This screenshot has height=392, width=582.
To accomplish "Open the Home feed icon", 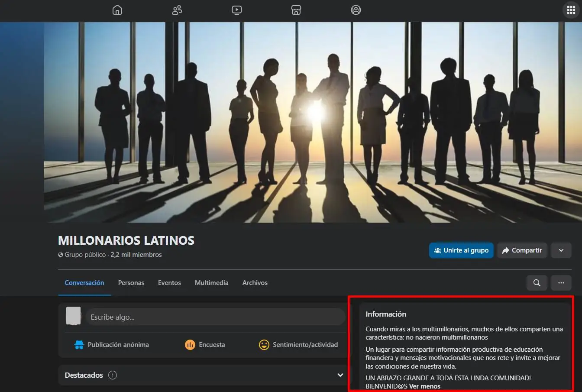I will pos(117,10).
